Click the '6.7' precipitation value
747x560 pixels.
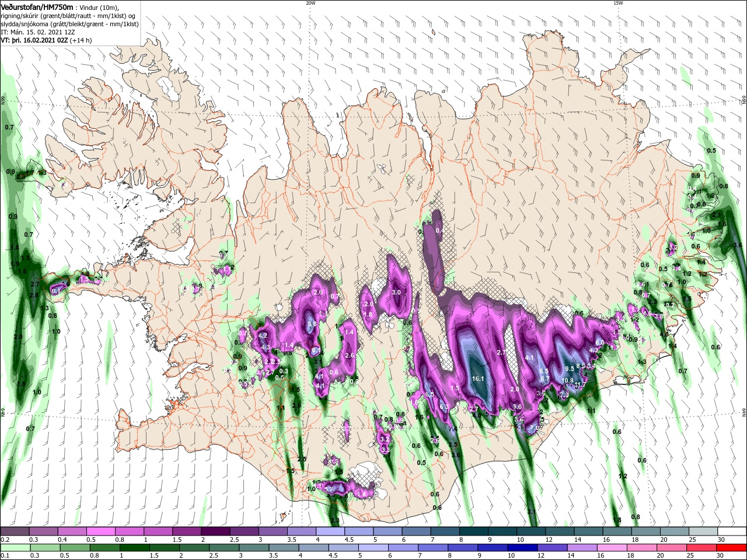545,379
